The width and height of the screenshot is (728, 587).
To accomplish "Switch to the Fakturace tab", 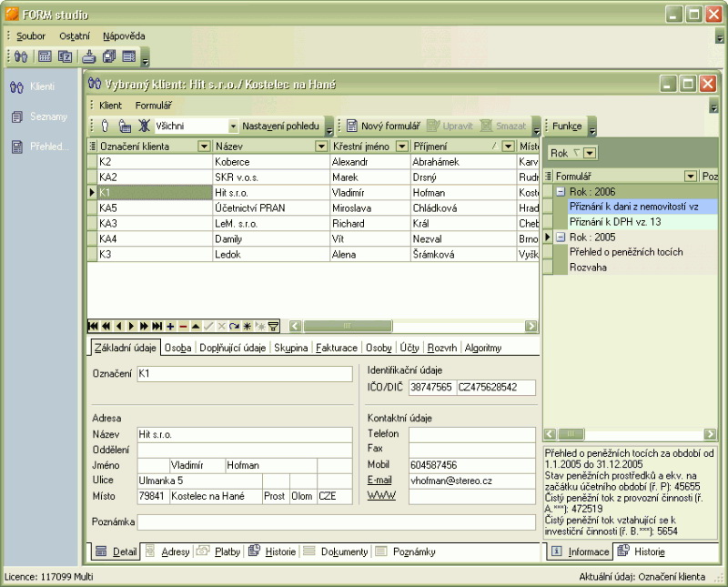I will click(x=337, y=348).
